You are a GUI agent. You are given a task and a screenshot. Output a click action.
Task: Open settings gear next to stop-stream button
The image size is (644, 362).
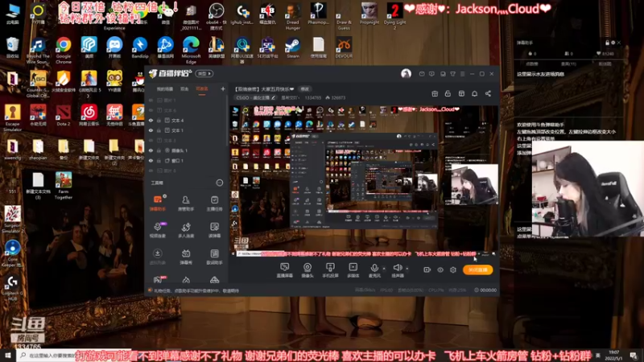pyautogui.click(x=453, y=269)
